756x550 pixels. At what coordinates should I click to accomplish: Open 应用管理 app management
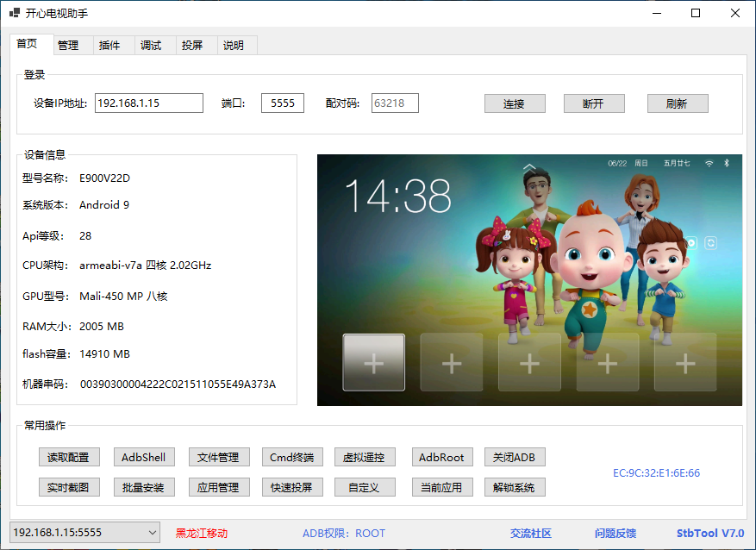pyautogui.click(x=219, y=487)
